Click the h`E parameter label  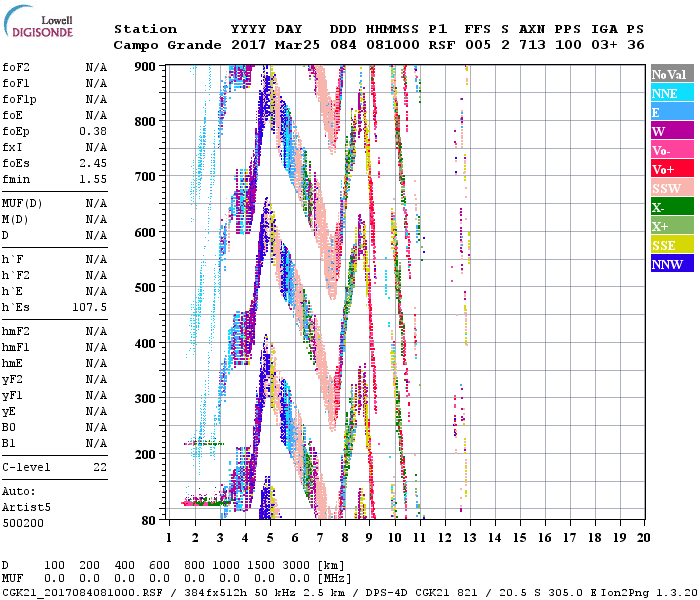[x=12, y=292]
